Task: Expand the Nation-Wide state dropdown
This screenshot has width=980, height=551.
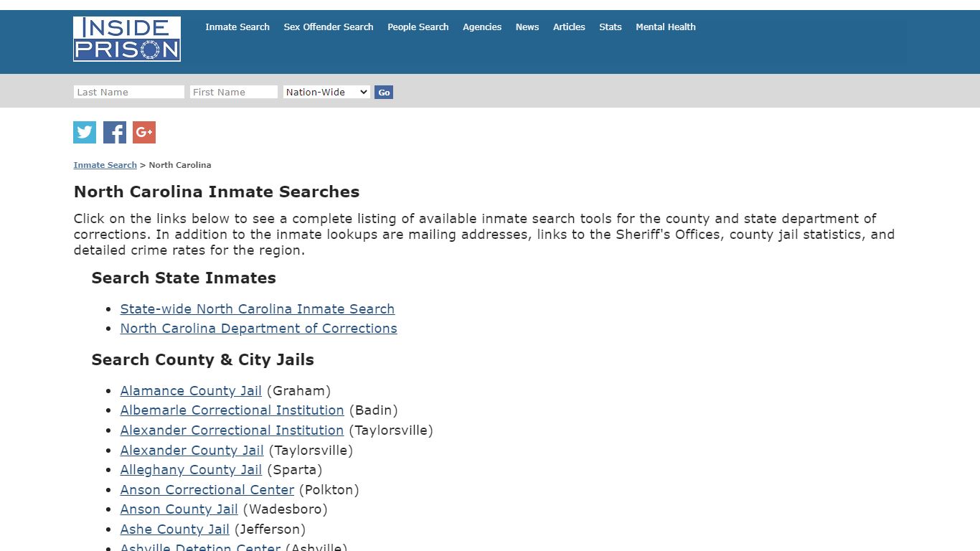Action: pos(326,92)
